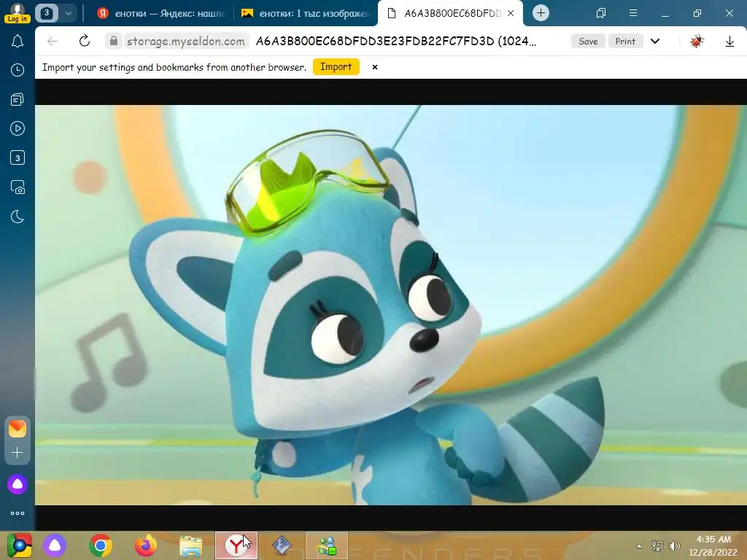Open tabs collections sidebar icon

(18, 99)
